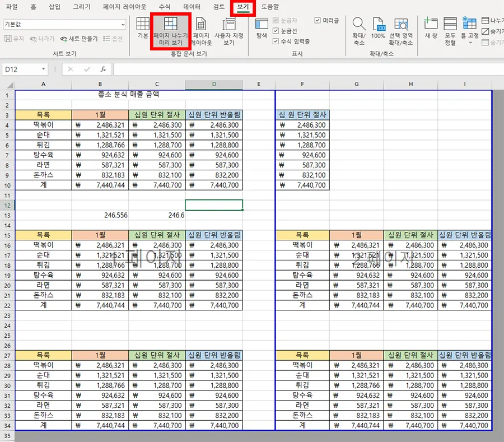Click the formula bar enter checkmark icon
This screenshot has width=504, height=442.
point(87,69)
